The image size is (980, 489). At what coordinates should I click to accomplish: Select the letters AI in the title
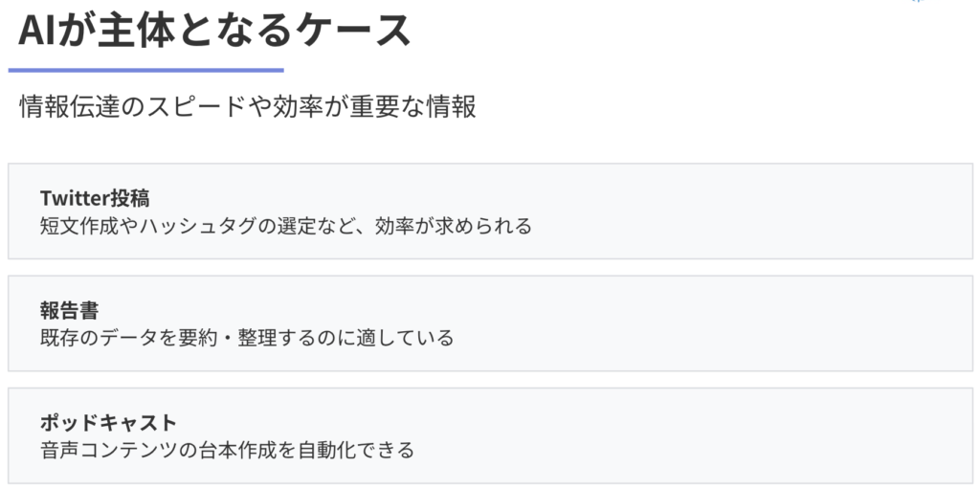[x=38, y=31]
